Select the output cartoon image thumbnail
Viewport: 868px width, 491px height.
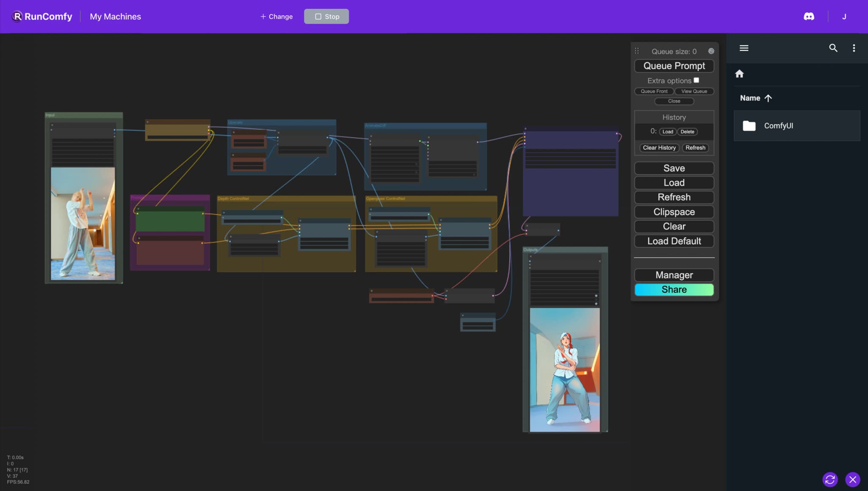point(565,369)
